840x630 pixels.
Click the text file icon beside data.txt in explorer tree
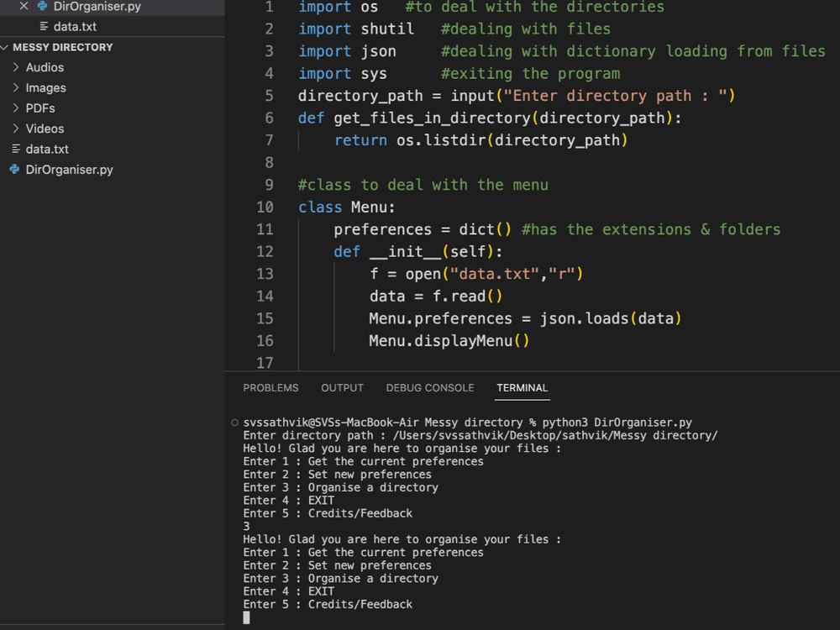(x=15, y=149)
